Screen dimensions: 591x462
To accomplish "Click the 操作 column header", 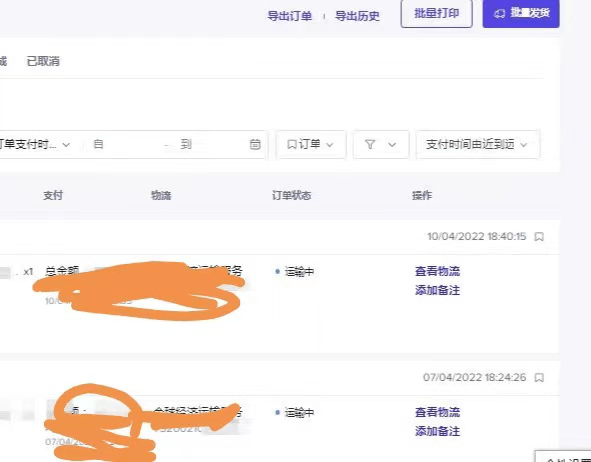I will (x=422, y=195).
